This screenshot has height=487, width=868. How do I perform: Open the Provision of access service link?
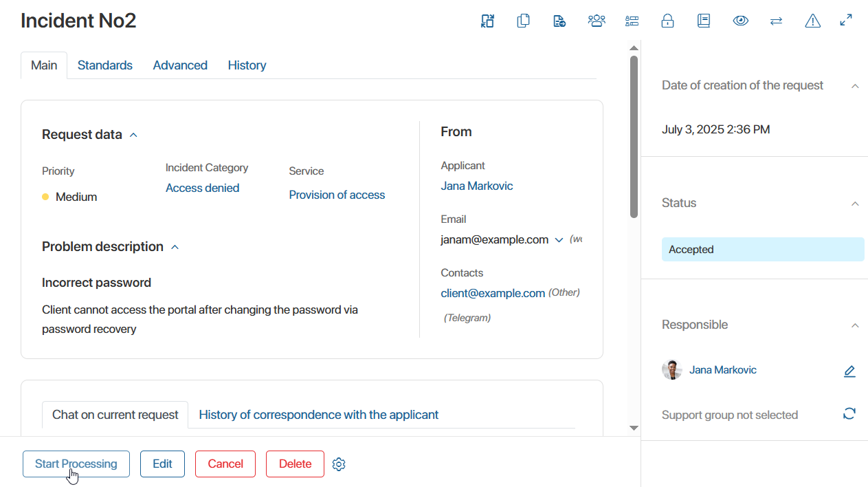337,195
